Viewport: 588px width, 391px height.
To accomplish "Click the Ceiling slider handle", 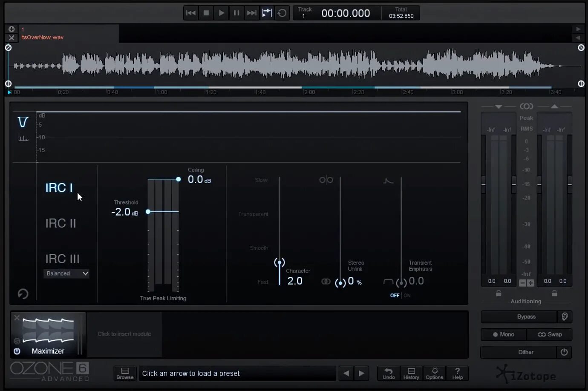I will tap(178, 179).
